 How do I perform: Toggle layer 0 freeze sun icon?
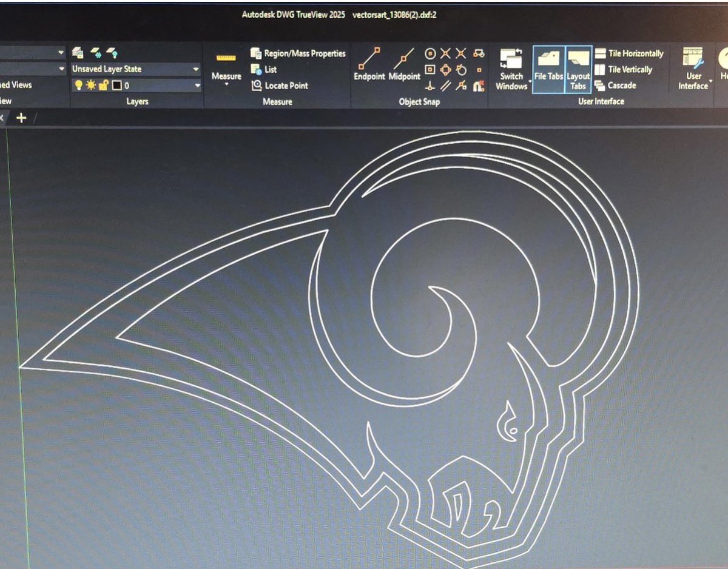[91, 86]
